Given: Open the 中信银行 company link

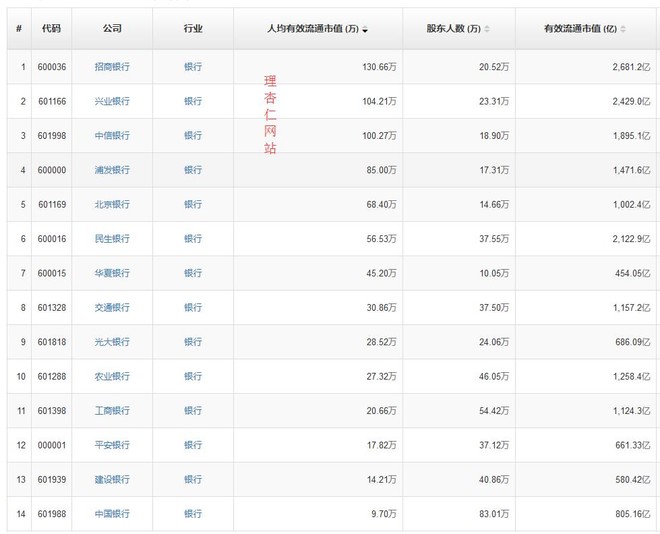Looking at the screenshot, I should (112, 135).
